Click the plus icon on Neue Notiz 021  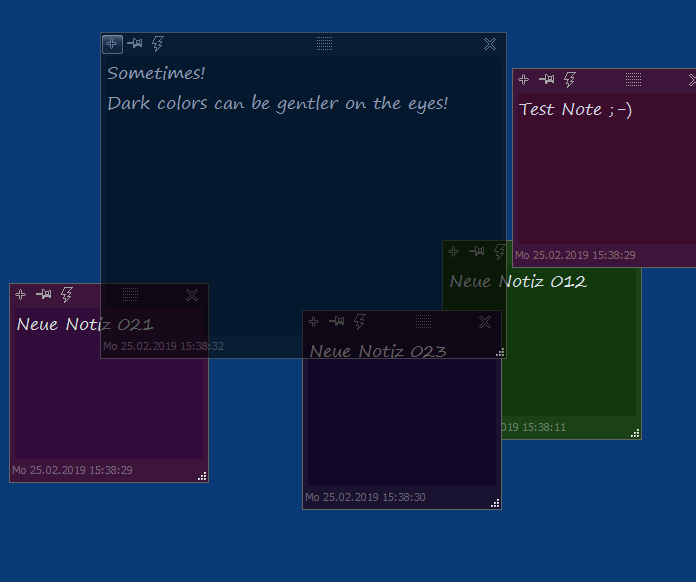(21, 295)
